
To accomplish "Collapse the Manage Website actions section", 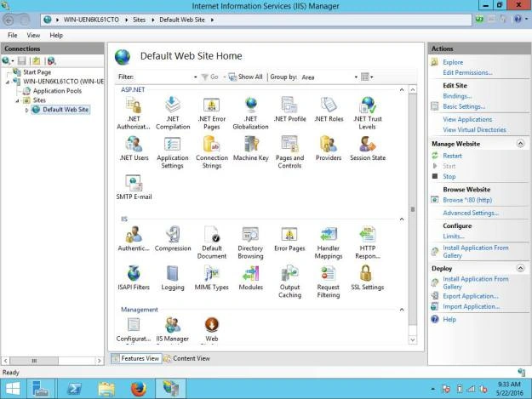I will 520,144.
